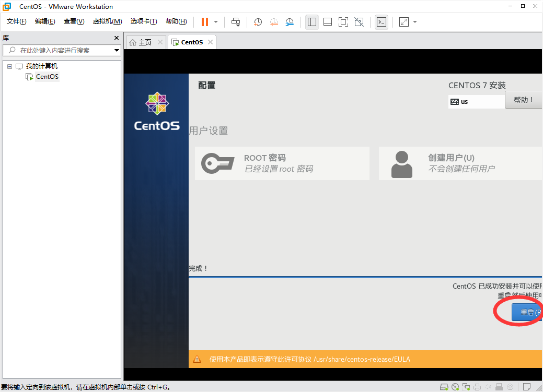Close the CentOS tab
Screen dimensions: 543x392
pos(210,42)
